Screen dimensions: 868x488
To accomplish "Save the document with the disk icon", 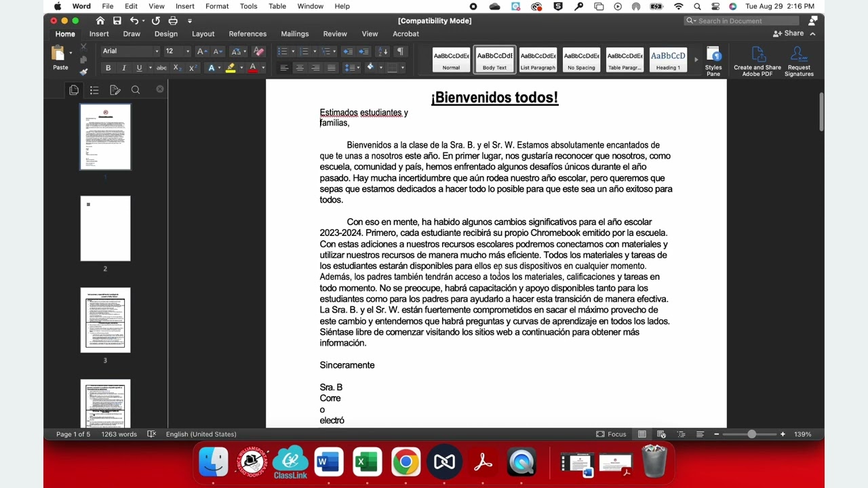I will [x=117, y=20].
